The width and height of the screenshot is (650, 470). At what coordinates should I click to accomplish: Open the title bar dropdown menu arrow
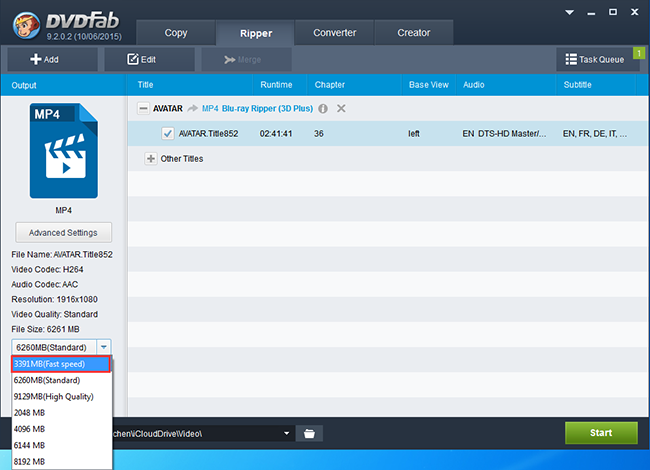pyautogui.click(x=570, y=12)
